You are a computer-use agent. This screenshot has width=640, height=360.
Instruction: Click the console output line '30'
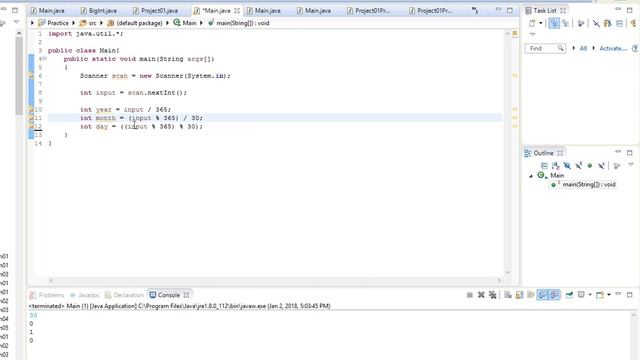click(x=33, y=315)
